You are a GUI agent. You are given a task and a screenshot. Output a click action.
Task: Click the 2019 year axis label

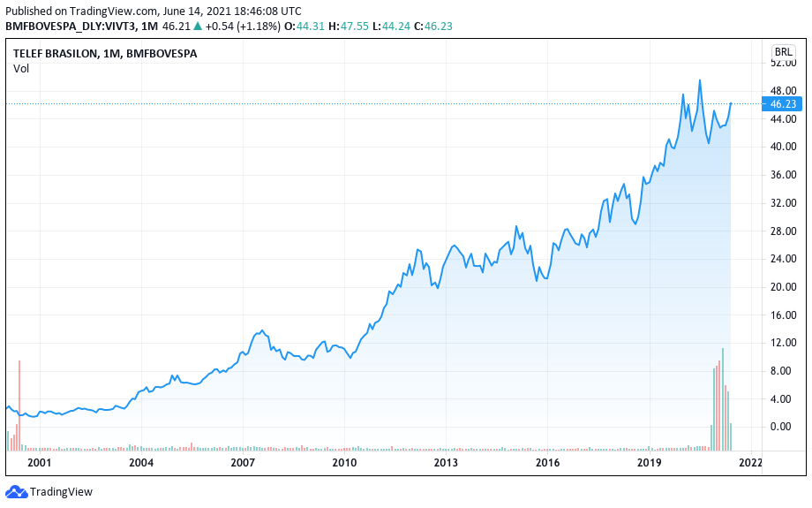pos(649,462)
